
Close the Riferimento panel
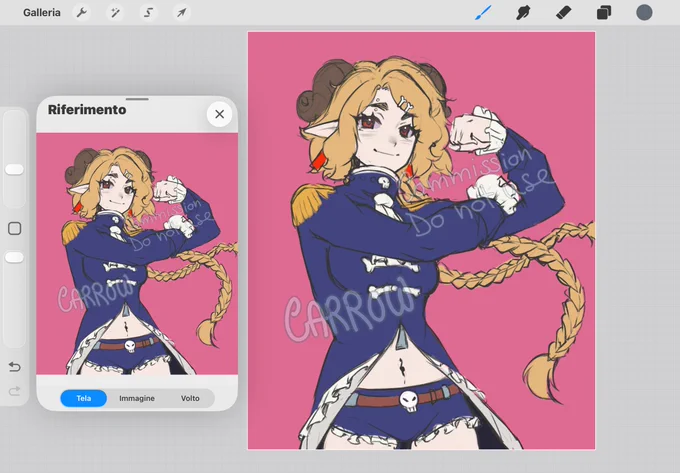coord(219,114)
